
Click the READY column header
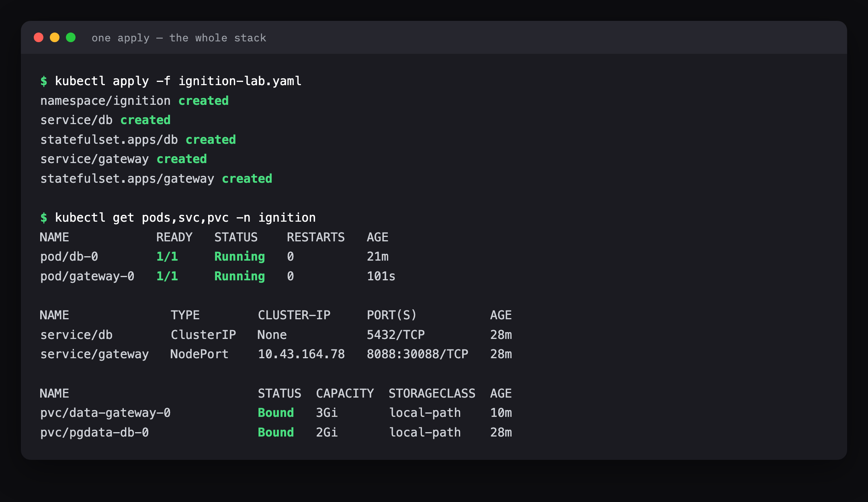[174, 237]
